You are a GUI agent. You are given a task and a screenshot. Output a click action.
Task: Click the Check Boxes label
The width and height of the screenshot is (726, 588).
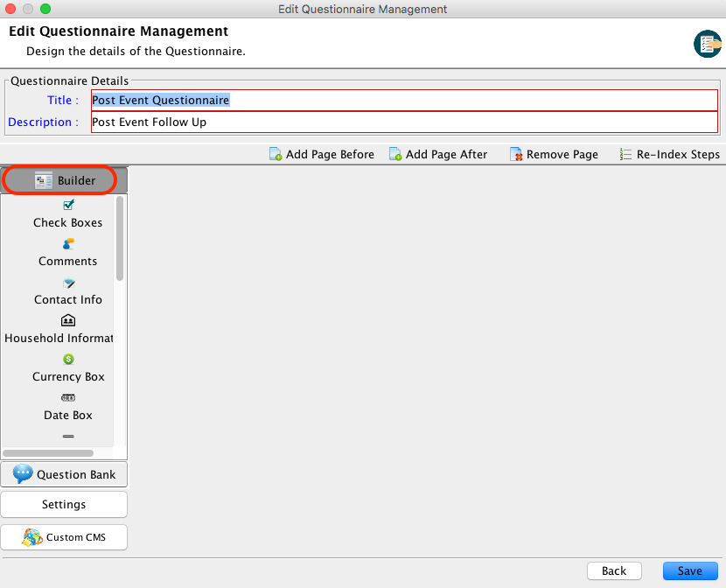click(67, 223)
